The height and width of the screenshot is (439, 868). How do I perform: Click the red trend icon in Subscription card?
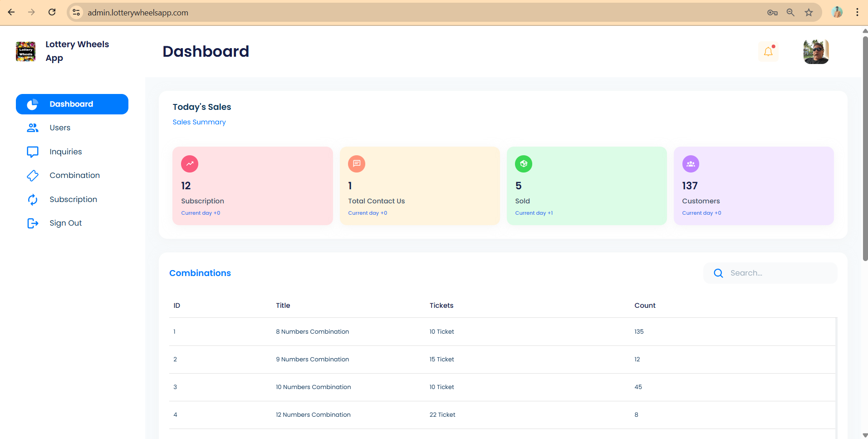[x=190, y=164]
